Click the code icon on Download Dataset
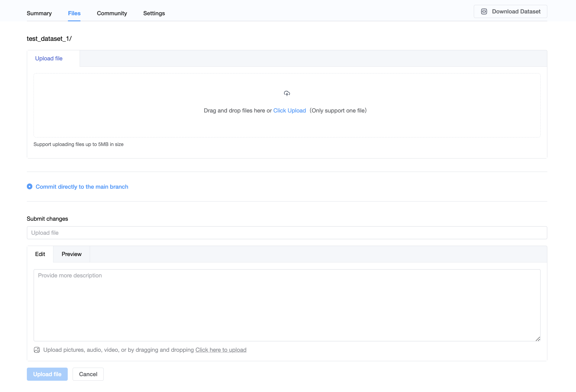The image size is (576, 392). [484, 12]
